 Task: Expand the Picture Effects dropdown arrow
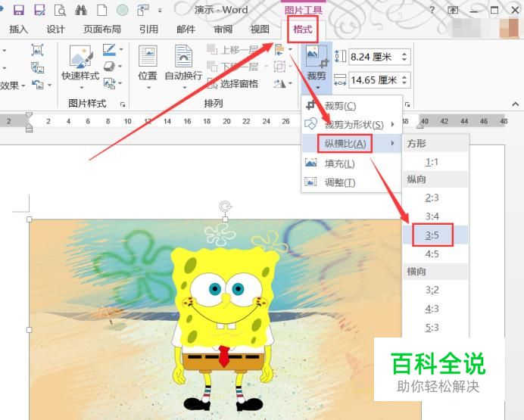coord(120,66)
